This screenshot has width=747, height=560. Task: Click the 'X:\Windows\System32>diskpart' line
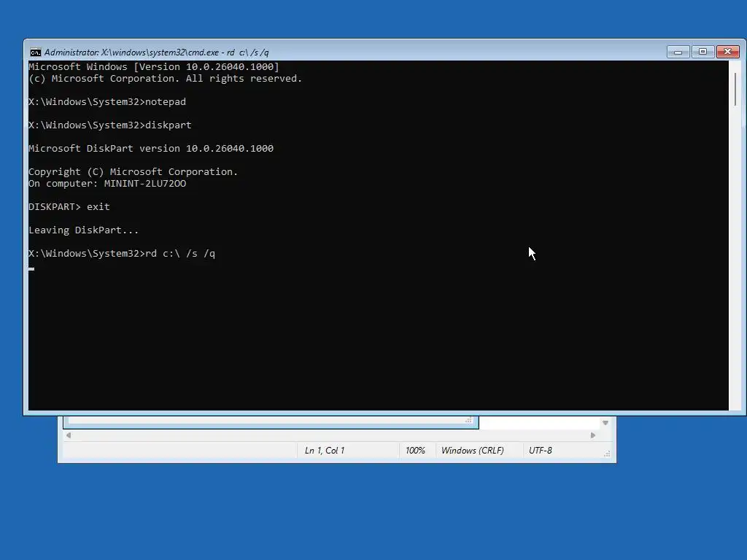point(110,125)
